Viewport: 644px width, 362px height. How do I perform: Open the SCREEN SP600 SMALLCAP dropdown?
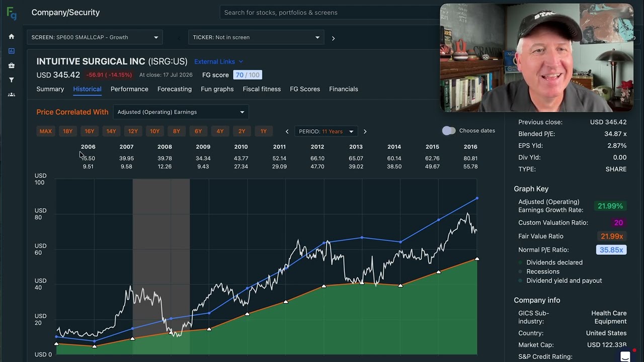(95, 37)
